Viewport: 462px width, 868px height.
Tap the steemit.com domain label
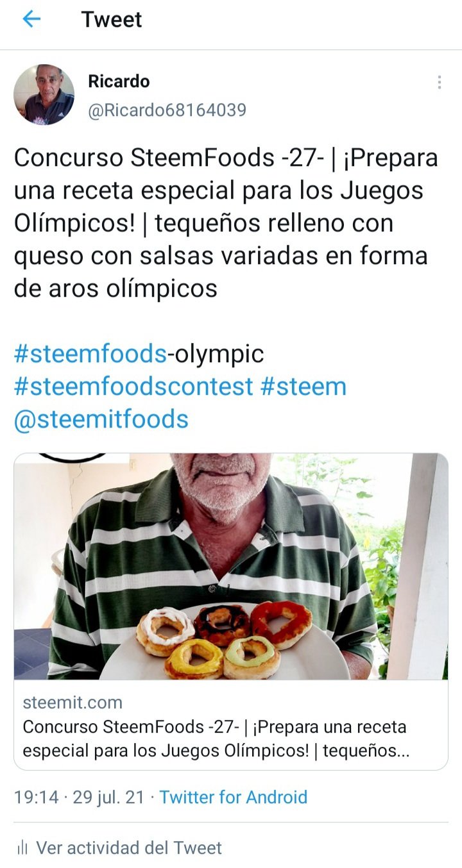coord(73,703)
